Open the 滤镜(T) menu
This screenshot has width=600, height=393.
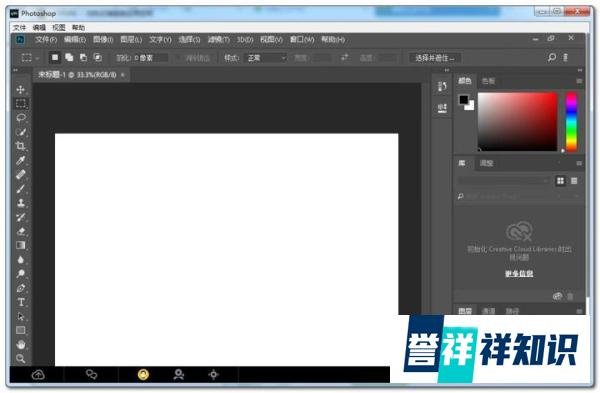pos(218,39)
